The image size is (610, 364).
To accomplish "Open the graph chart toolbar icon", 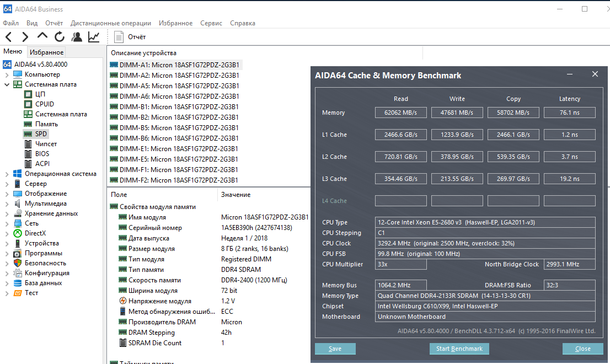I will (x=94, y=37).
